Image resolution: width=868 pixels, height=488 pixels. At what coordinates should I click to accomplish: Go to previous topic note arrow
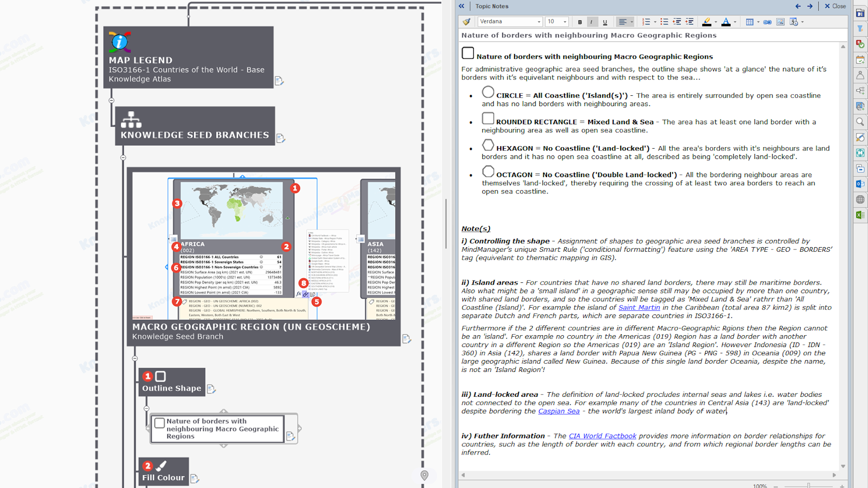[x=798, y=6]
